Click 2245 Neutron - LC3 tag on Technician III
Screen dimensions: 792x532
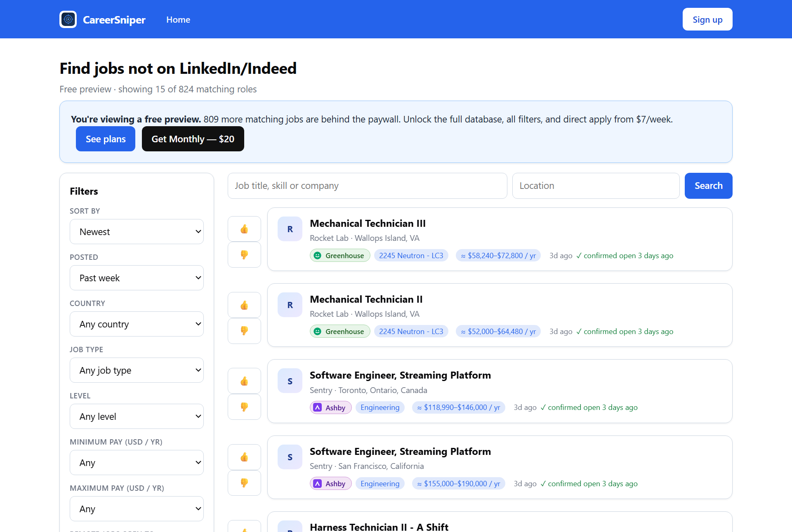(411, 256)
